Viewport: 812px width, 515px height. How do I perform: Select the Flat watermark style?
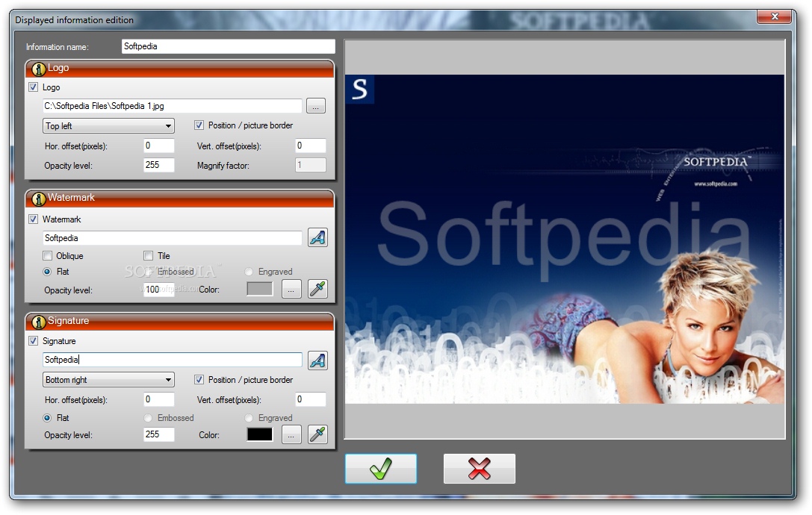[x=47, y=272]
